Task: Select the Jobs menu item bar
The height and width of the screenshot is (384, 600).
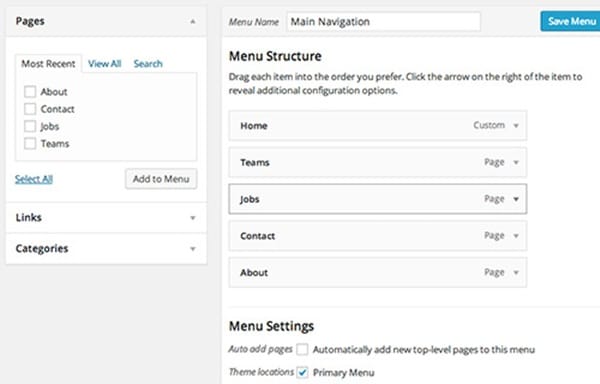Action: pyautogui.click(x=378, y=199)
